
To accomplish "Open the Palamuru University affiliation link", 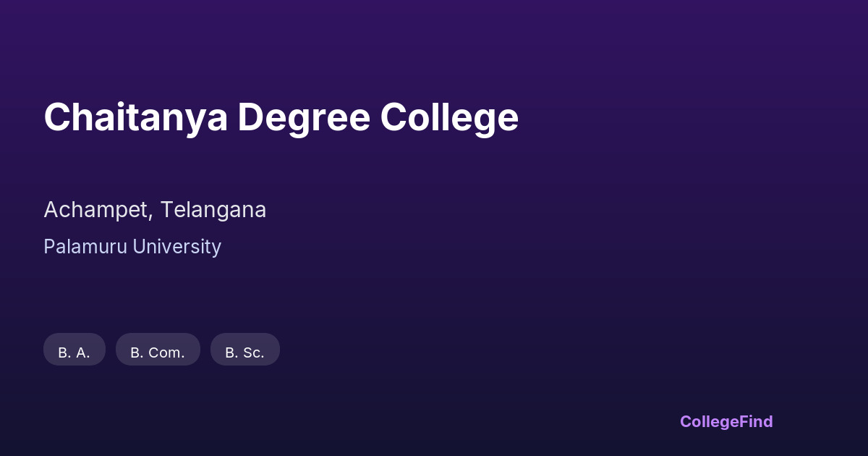I will 132,247.
